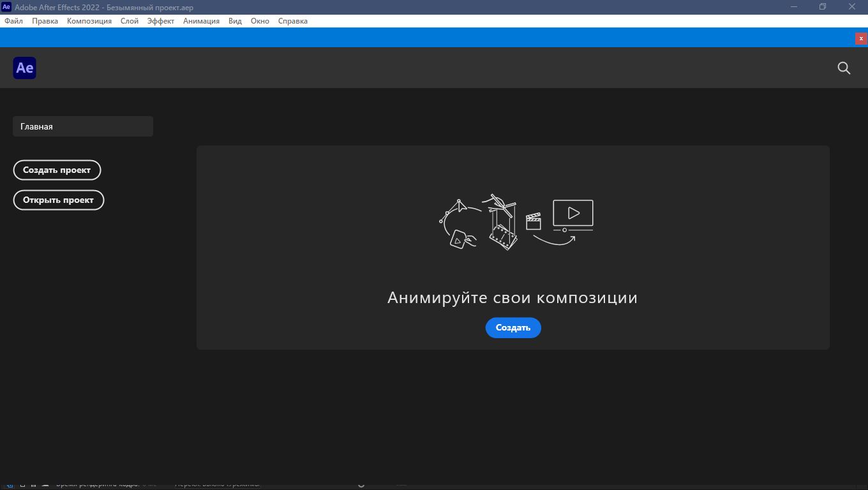Show the Анимация menu
Image resolution: width=868 pixels, height=490 pixels.
[201, 21]
